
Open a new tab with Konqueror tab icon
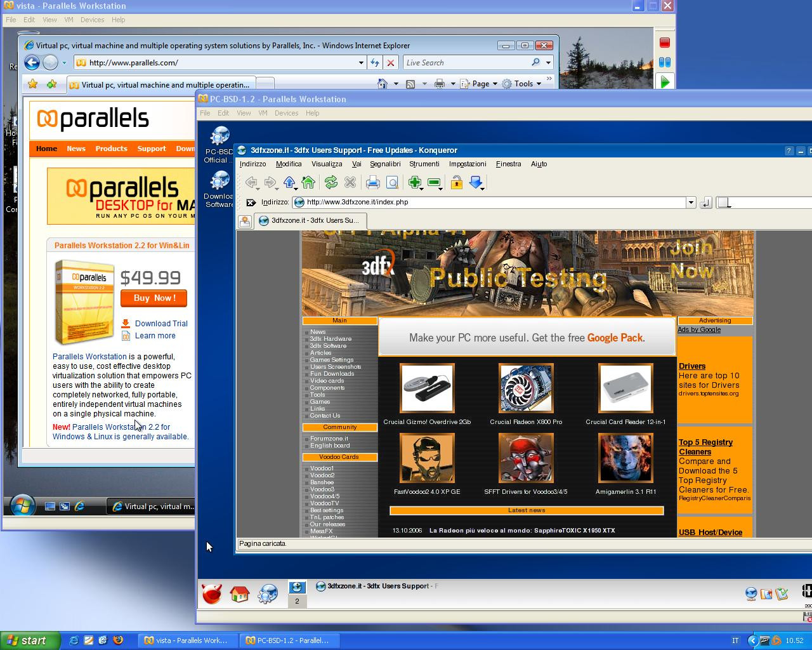tap(244, 221)
